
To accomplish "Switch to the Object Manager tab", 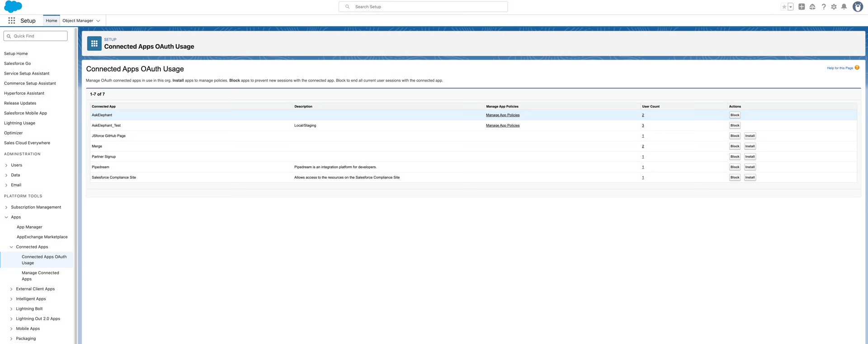I will pyautogui.click(x=78, y=21).
